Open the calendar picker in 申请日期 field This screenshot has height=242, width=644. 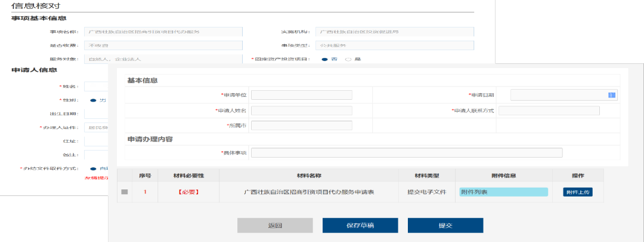[x=611, y=95]
